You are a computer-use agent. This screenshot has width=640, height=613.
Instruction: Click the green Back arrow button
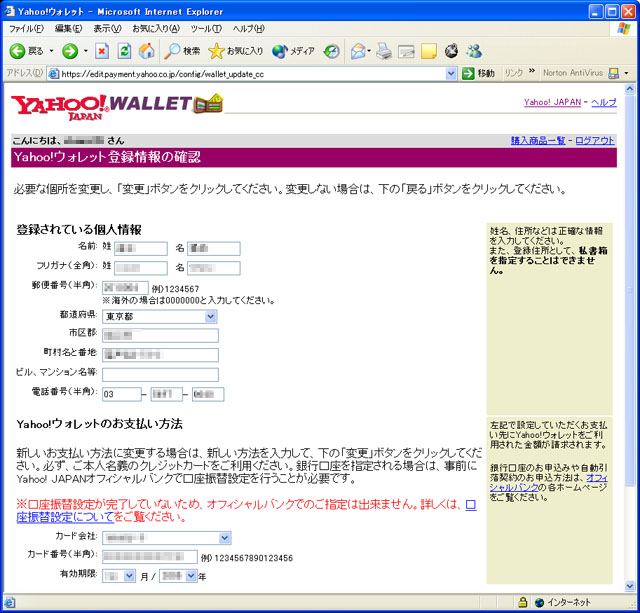pos(18,51)
